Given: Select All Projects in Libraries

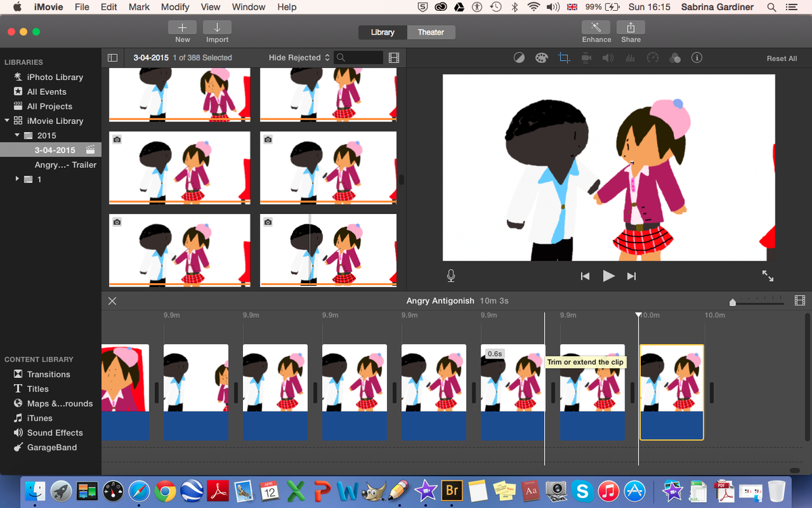Looking at the screenshot, I should (51, 106).
